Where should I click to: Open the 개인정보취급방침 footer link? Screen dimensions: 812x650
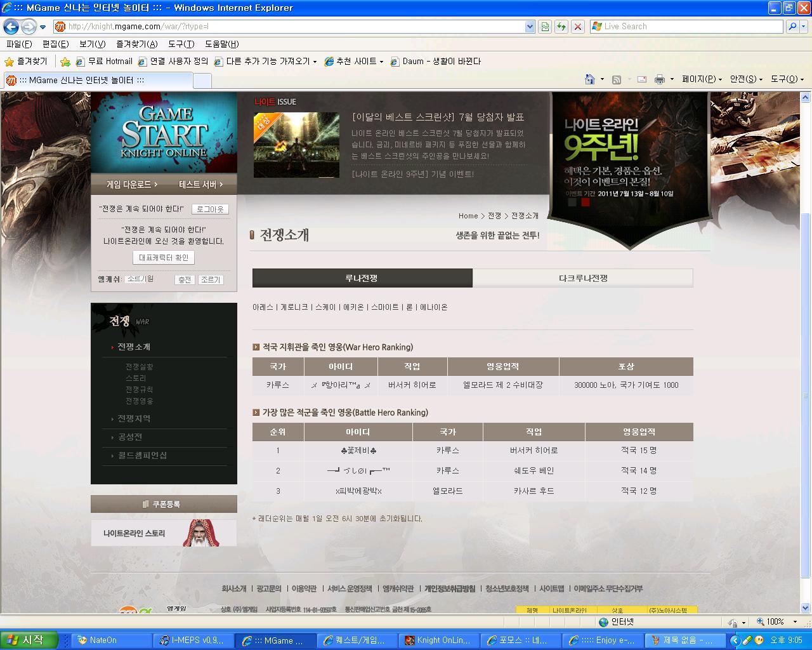pyautogui.click(x=450, y=588)
